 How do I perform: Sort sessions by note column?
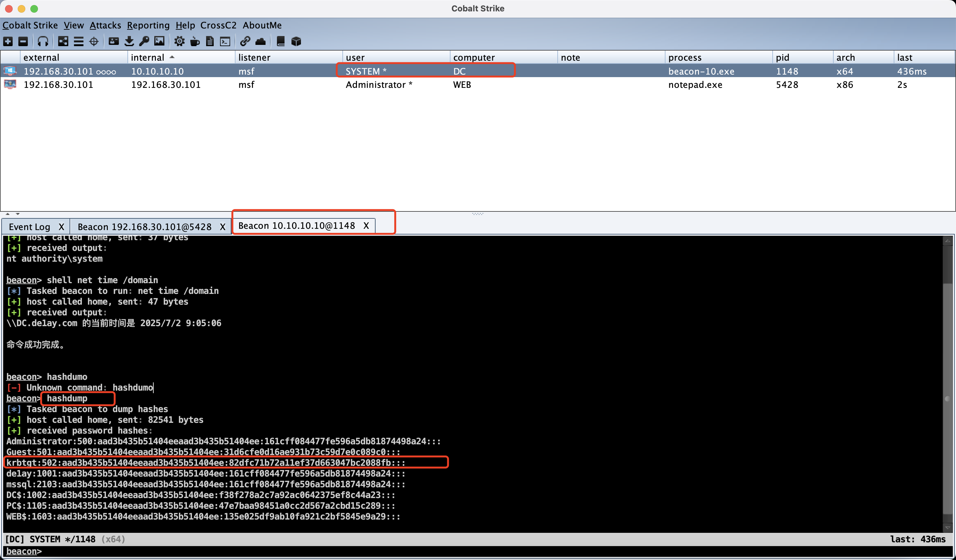(x=611, y=57)
